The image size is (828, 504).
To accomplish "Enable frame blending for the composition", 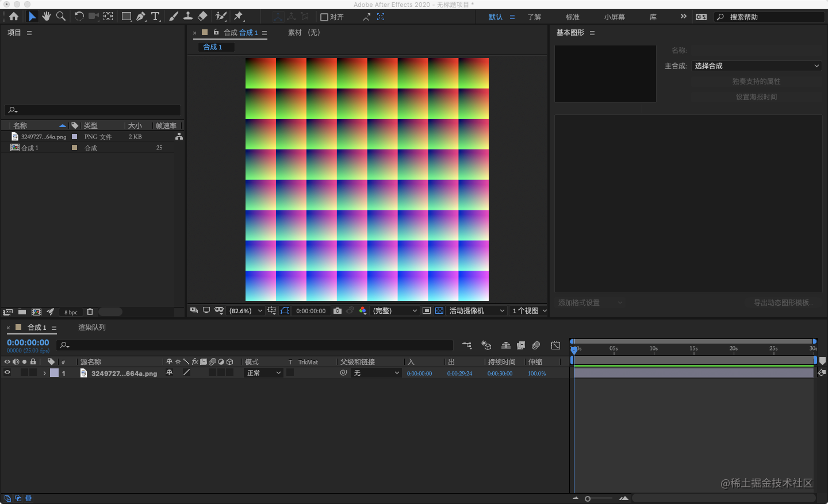I will [520, 345].
